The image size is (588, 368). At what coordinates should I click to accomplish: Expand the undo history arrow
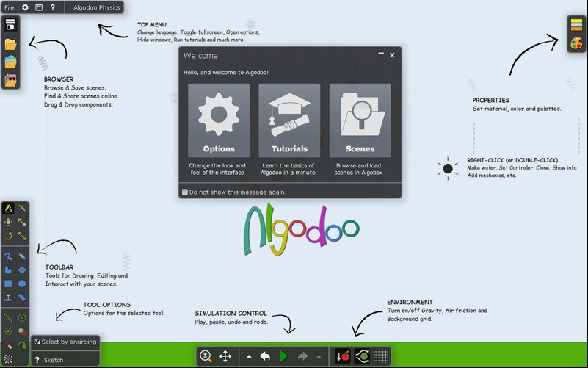click(249, 356)
